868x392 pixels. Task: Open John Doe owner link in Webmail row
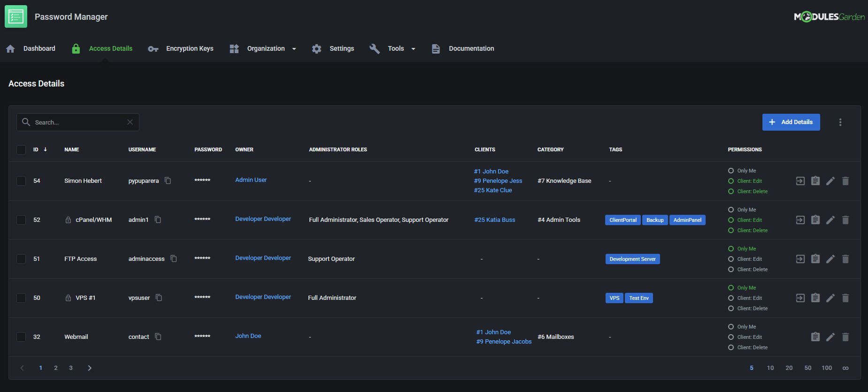coord(248,336)
